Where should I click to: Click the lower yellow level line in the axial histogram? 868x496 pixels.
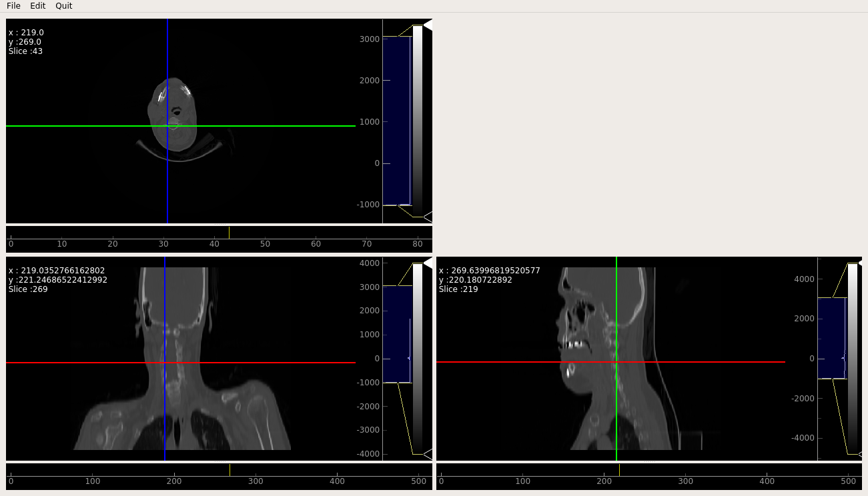[x=397, y=205]
